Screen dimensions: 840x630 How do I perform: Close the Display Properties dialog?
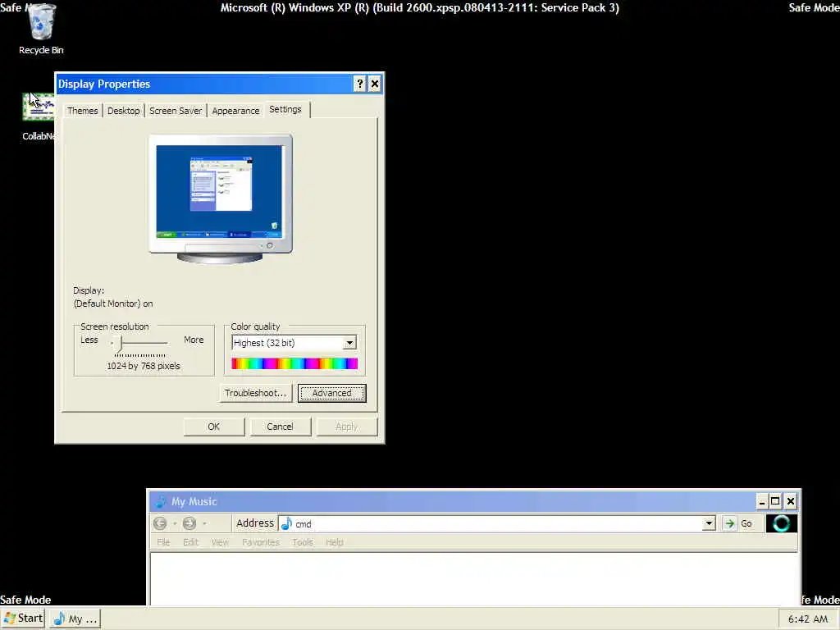[375, 84]
